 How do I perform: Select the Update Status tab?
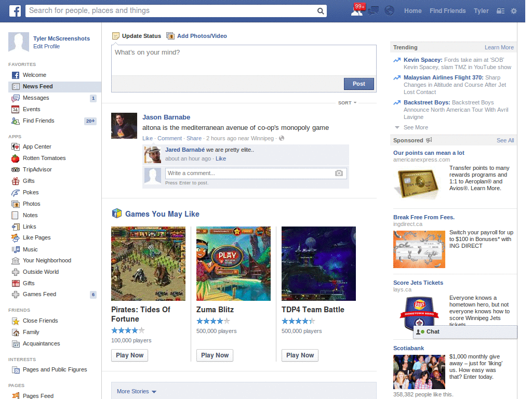[x=137, y=36]
